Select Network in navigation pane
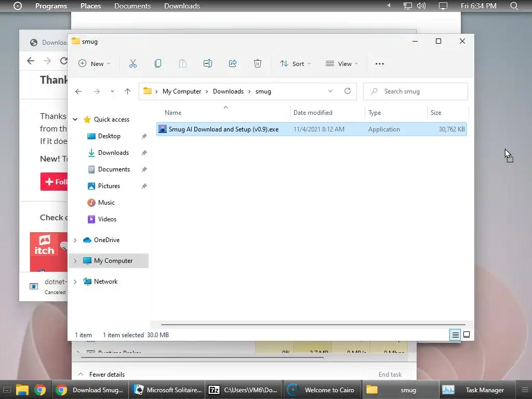This screenshot has height=399, width=532. pos(105,282)
